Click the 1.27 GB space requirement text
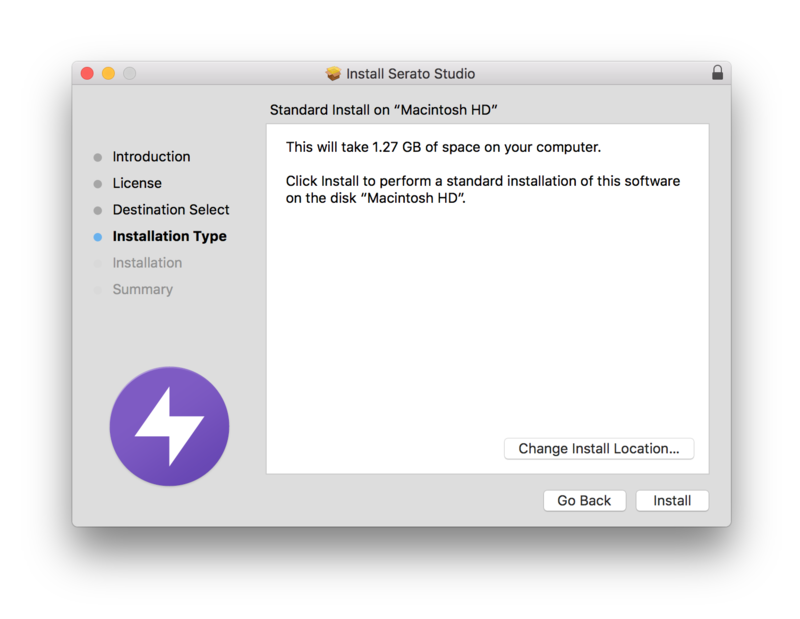The height and width of the screenshot is (619, 800). point(443,147)
